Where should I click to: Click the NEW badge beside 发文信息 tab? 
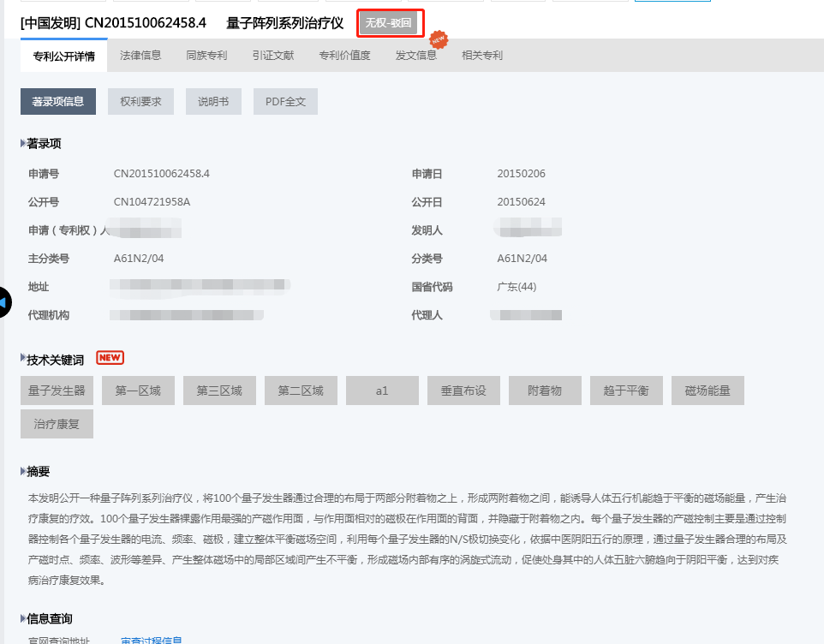point(439,39)
